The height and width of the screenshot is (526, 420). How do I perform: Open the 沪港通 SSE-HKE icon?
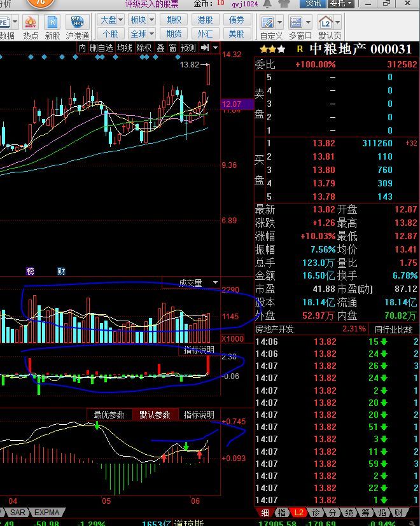[x=77, y=26]
